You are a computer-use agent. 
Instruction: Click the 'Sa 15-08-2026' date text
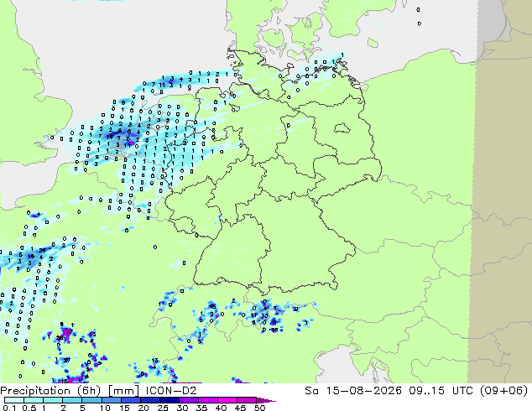point(353,391)
